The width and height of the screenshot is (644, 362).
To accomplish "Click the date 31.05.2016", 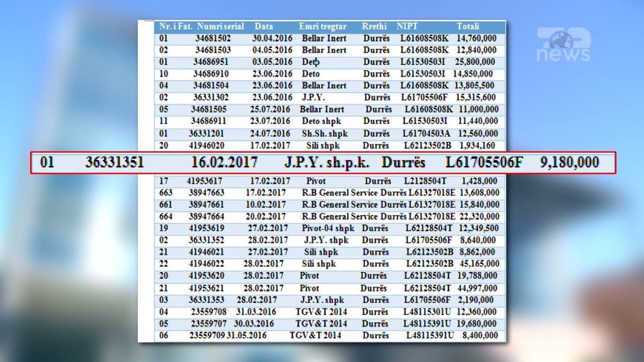I will point(247,335).
